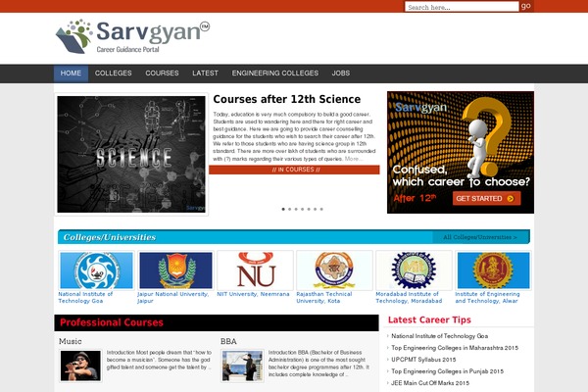Click the Professional Courses section header

217,322
